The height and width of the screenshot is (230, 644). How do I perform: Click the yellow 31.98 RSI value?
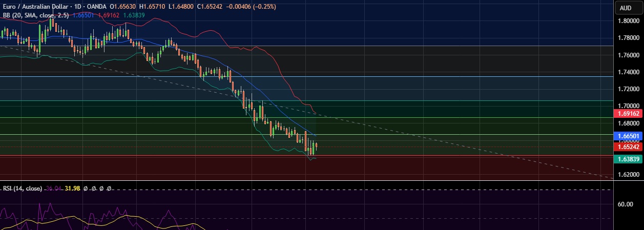coord(73,189)
